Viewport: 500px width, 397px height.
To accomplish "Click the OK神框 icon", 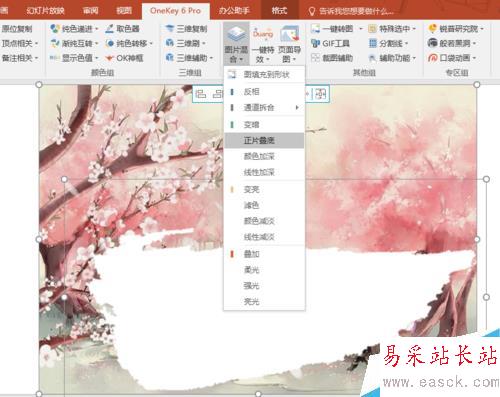I will (109, 58).
